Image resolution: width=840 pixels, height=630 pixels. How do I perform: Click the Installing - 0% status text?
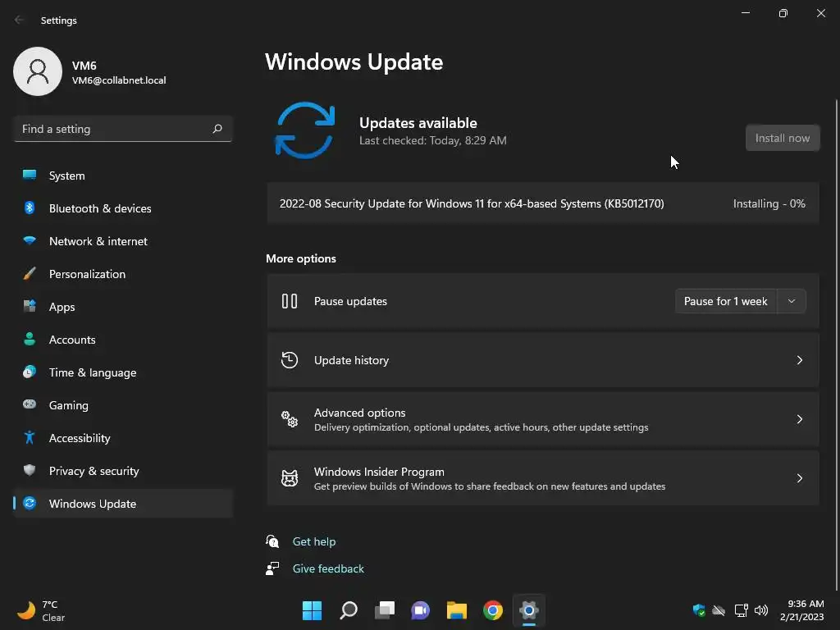[769, 203]
